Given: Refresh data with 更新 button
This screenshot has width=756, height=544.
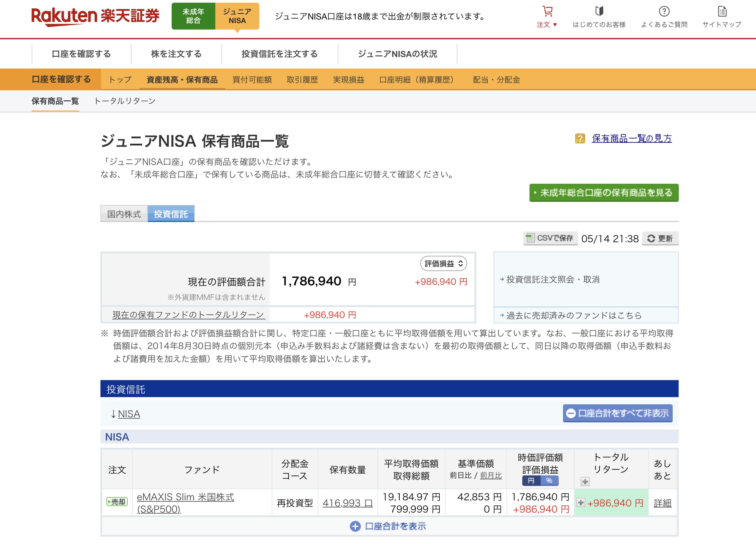Looking at the screenshot, I should 660,238.
